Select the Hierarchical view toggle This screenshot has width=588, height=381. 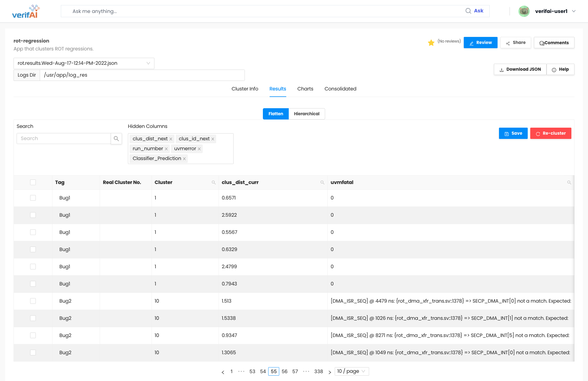pos(307,114)
